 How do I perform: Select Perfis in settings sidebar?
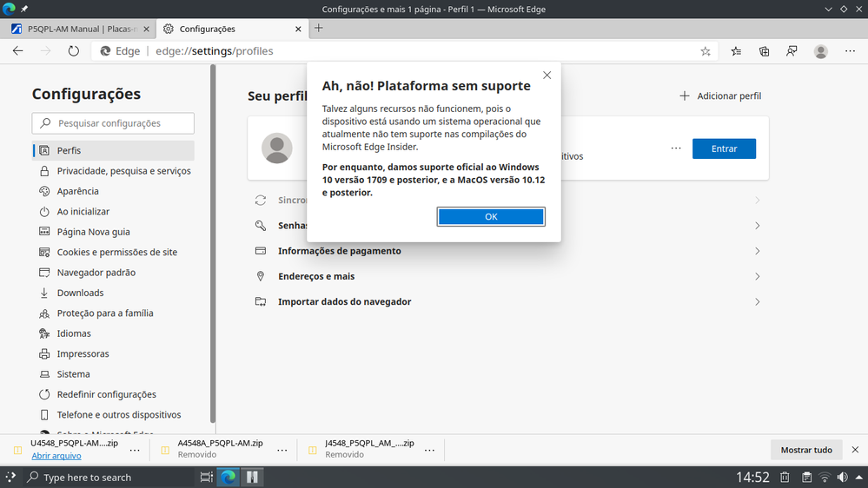click(x=113, y=150)
